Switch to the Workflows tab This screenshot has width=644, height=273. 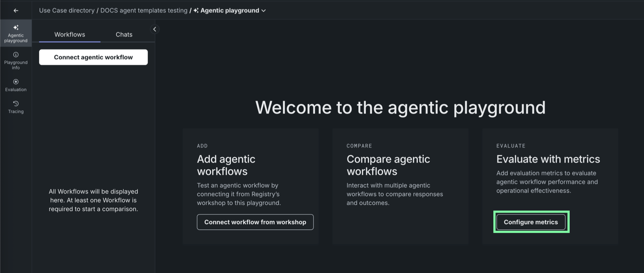click(70, 35)
